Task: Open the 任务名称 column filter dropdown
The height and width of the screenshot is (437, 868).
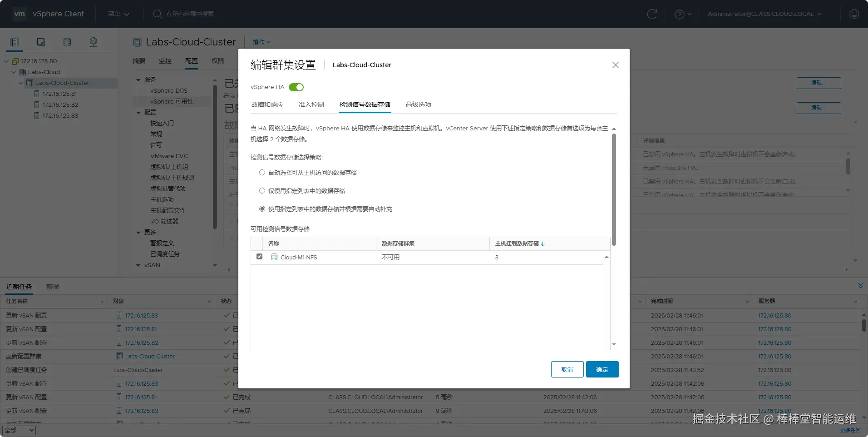Action: pyautogui.click(x=102, y=301)
